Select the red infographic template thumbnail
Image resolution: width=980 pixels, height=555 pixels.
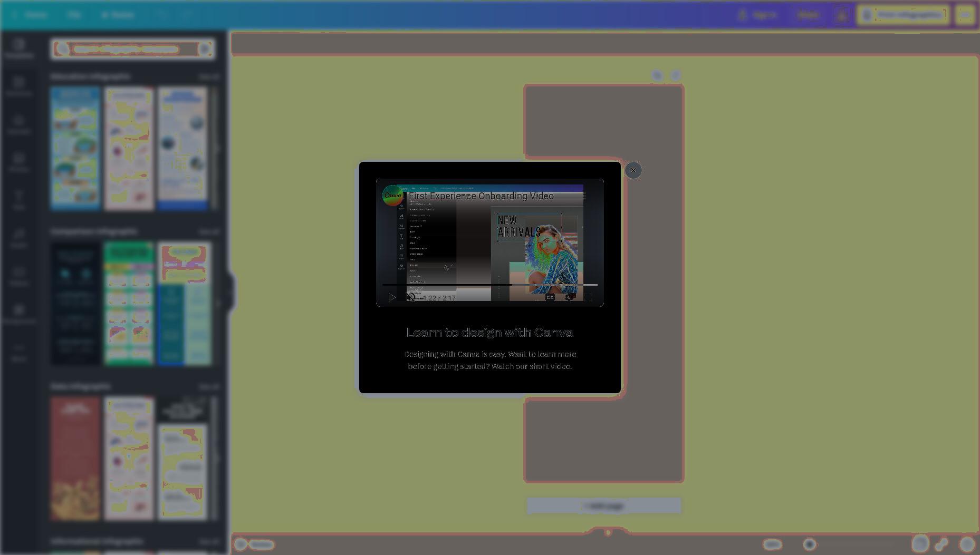click(75, 459)
